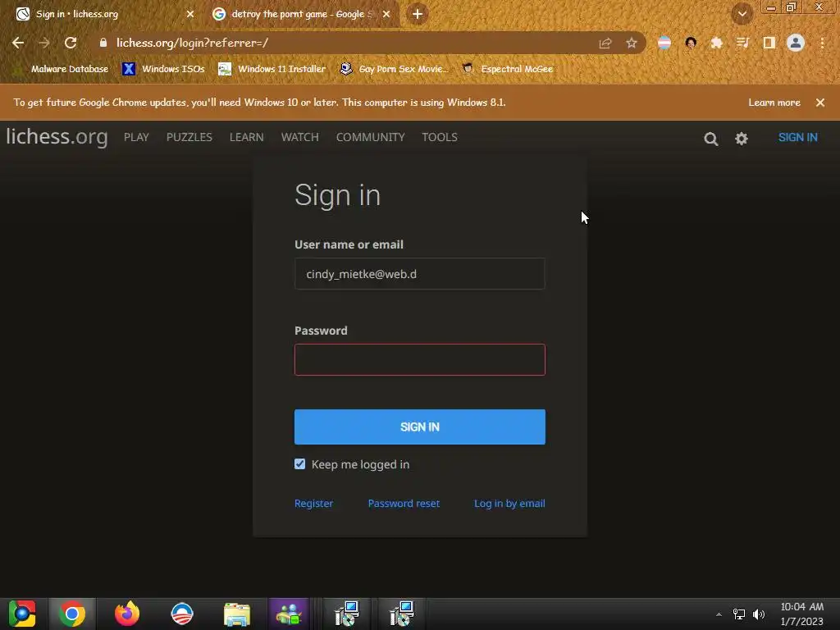Click the blue SIGN IN button
Screen dimensions: 840x630
pyautogui.click(x=420, y=427)
